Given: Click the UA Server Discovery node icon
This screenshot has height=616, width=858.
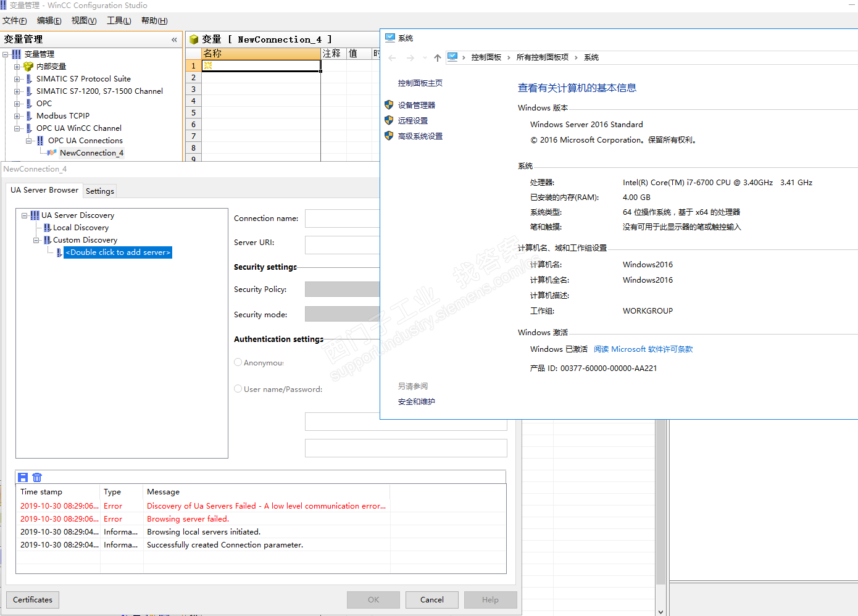Looking at the screenshot, I should 35,215.
